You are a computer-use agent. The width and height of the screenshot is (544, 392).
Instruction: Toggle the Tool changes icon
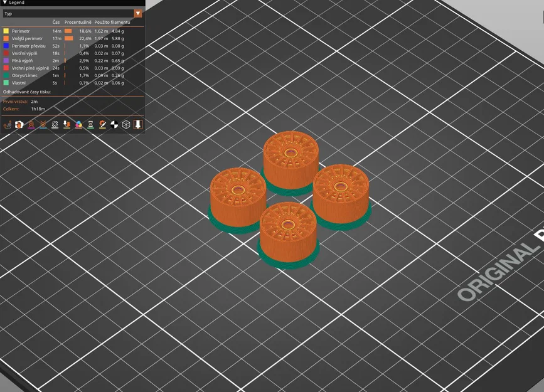(x=67, y=124)
